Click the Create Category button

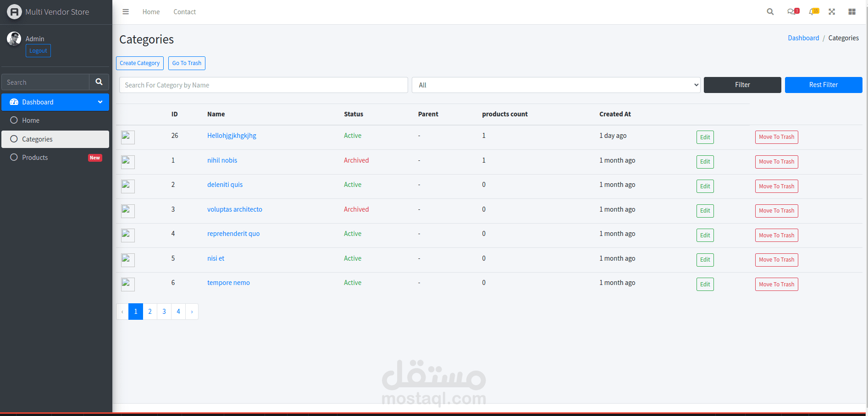140,63
